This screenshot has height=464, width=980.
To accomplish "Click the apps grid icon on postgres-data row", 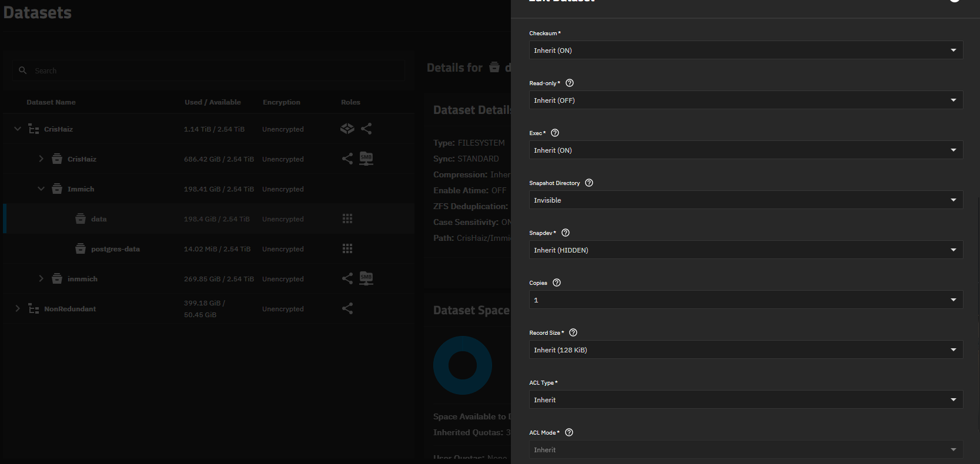I will [347, 249].
